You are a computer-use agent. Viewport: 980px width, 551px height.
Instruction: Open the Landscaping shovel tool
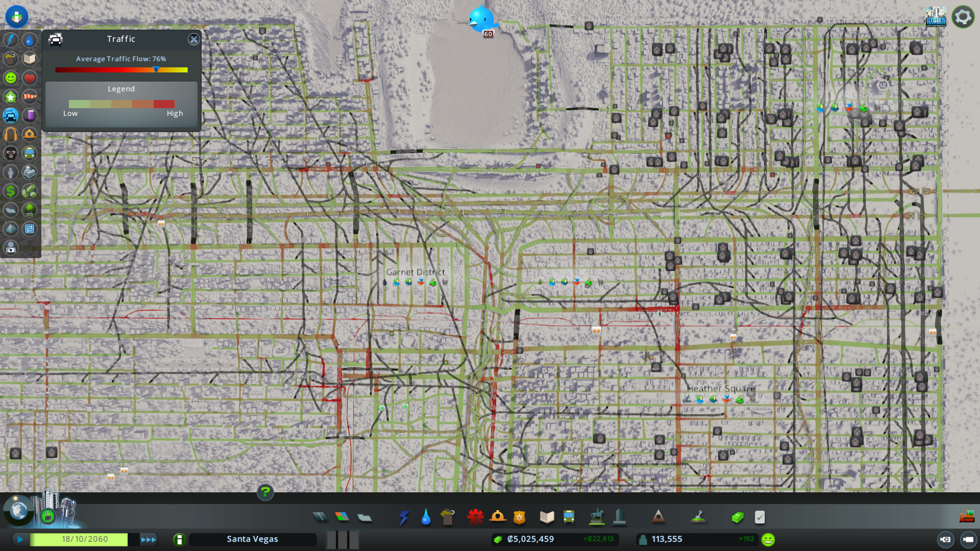pos(698,517)
